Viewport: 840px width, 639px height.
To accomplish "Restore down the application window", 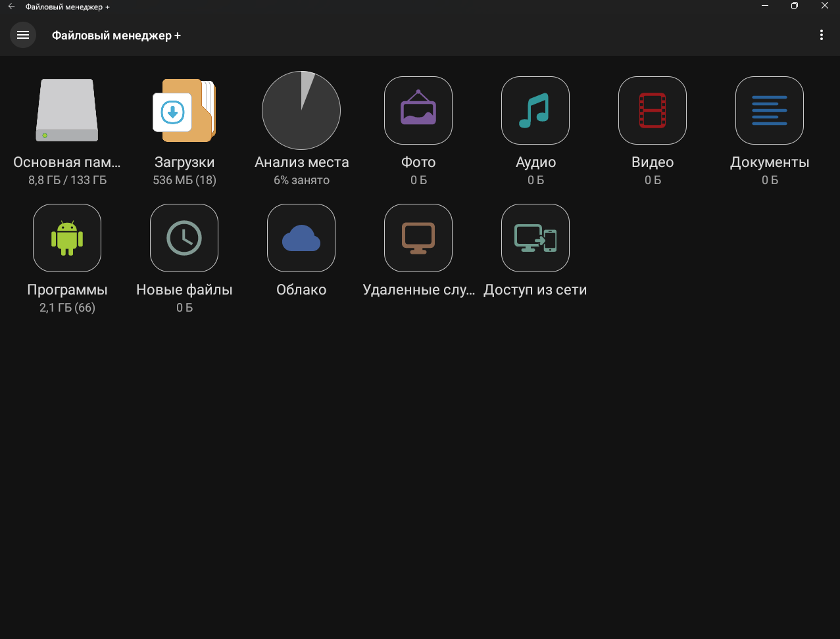I will 795,6.
